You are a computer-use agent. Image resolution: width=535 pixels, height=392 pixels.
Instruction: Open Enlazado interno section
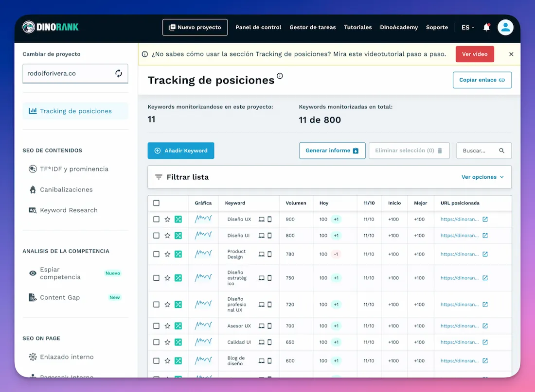click(x=65, y=357)
